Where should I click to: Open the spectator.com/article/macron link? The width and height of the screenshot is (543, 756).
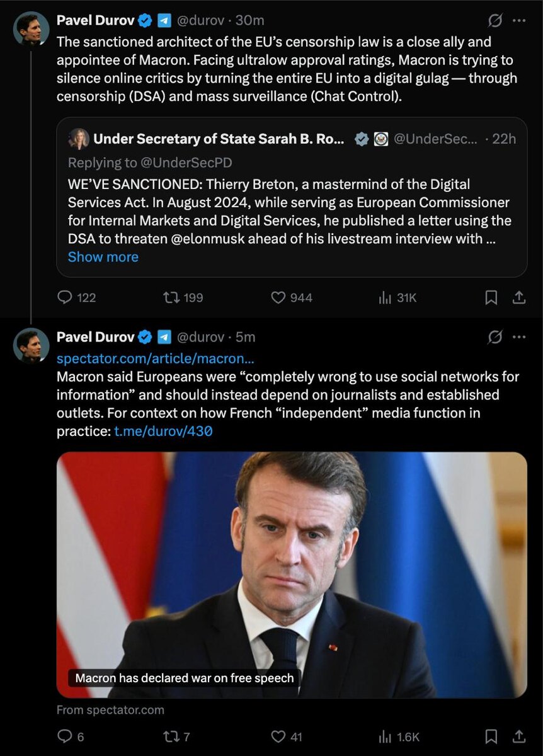(x=156, y=359)
